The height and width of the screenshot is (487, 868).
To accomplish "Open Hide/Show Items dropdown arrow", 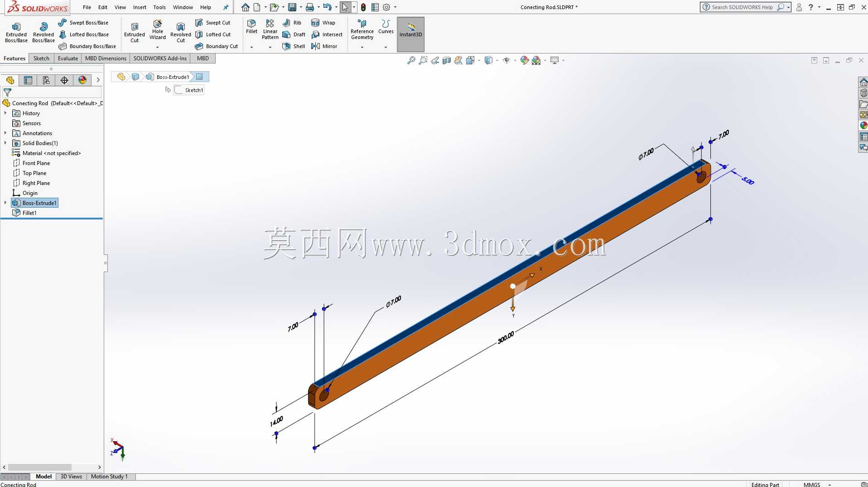I will pos(515,60).
